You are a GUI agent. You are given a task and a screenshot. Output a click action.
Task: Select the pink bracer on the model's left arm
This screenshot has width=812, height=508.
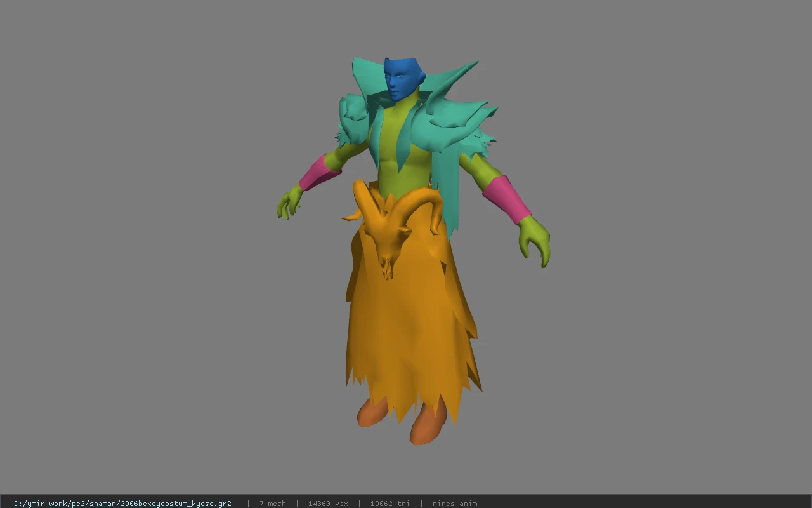[x=506, y=199]
